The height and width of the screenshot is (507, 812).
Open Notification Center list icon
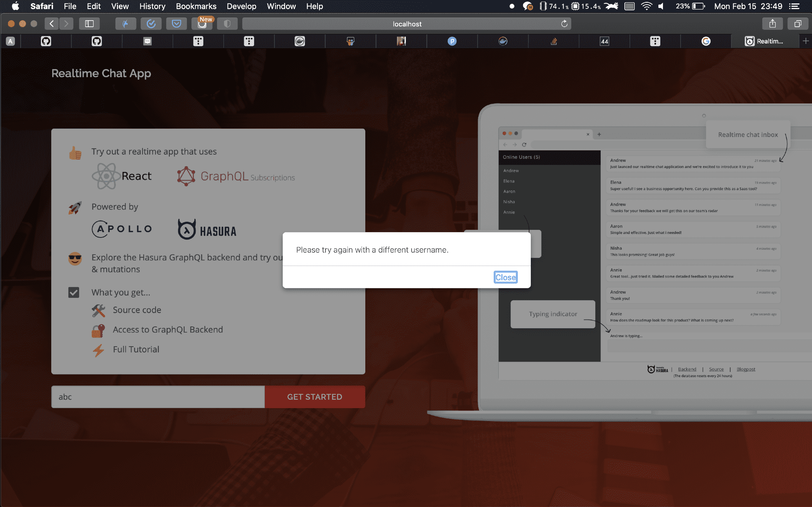tap(794, 6)
